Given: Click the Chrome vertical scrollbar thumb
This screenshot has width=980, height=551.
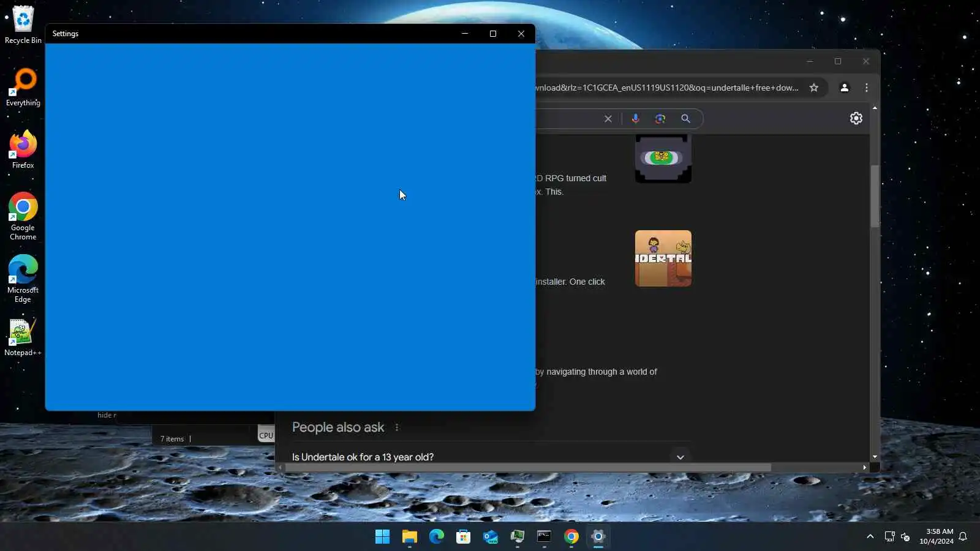Looking at the screenshot, I should click(x=875, y=196).
